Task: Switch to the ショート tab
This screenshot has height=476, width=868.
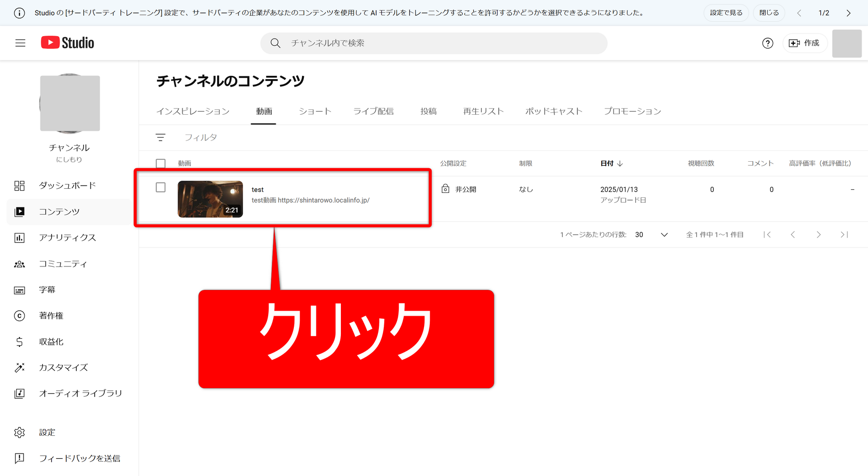Action: tap(315, 111)
